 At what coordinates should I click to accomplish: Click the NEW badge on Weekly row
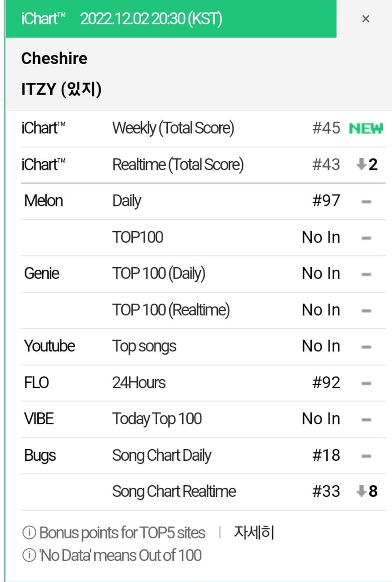366,128
